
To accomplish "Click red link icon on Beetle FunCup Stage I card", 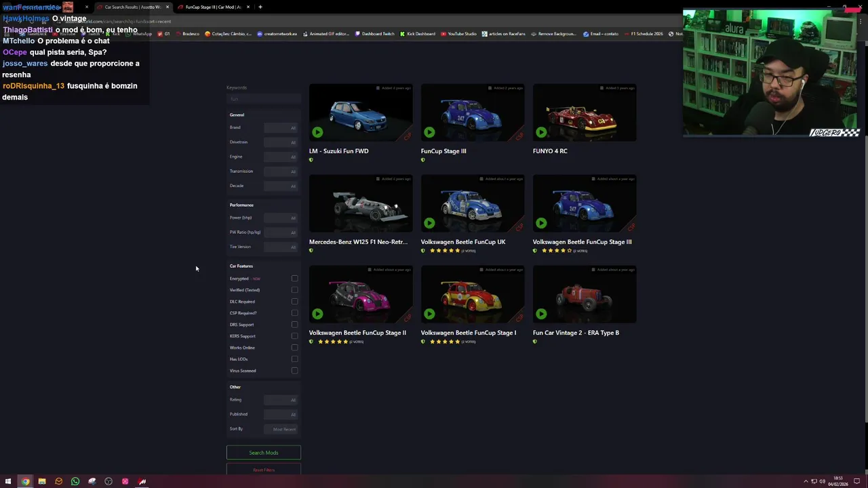I will click(519, 318).
